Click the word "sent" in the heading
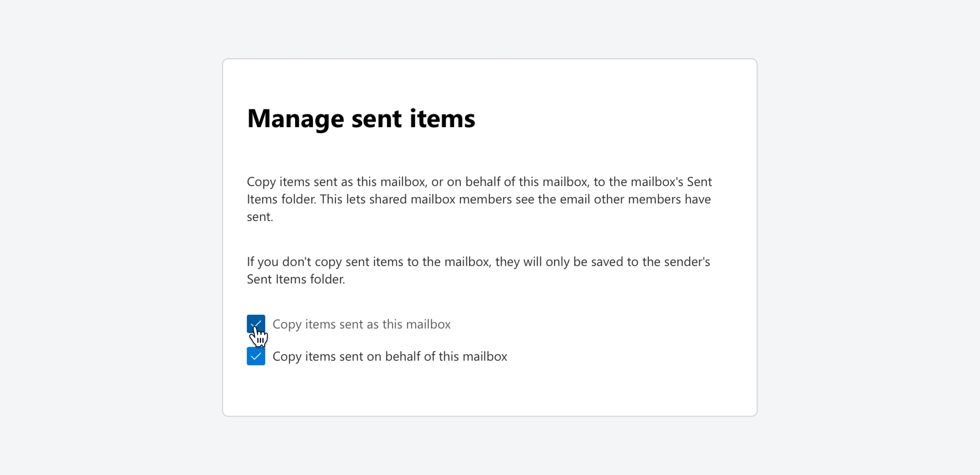Viewport: 980px width, 475px height. [376, 118]
